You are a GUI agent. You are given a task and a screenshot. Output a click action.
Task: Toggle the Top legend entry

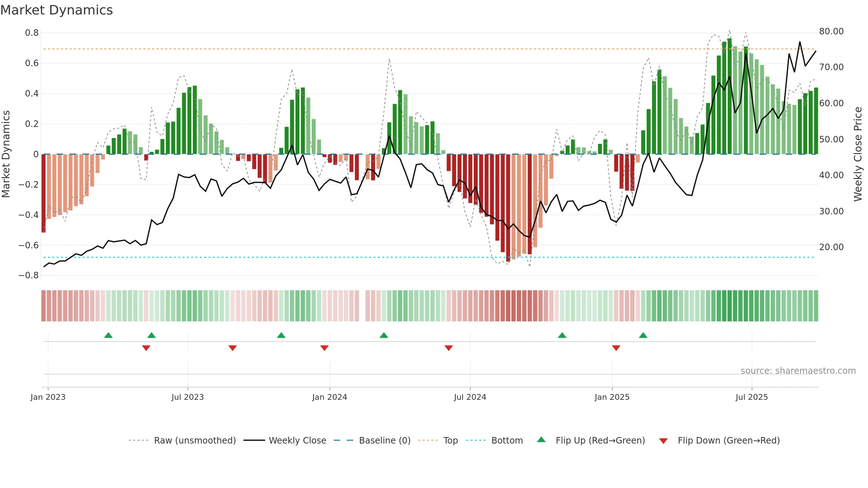tap(438, 440)
